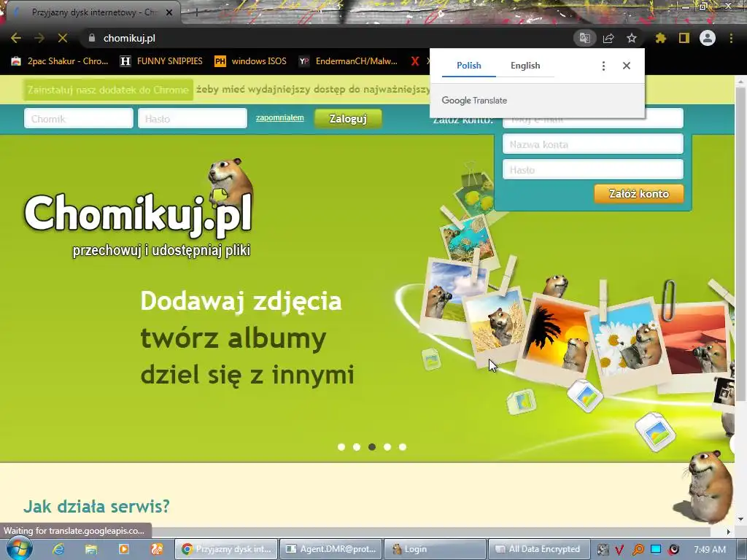This screenshot has width=747, height=560.
Task: Focus the Hasło login password field
Action: click(193, 119)
